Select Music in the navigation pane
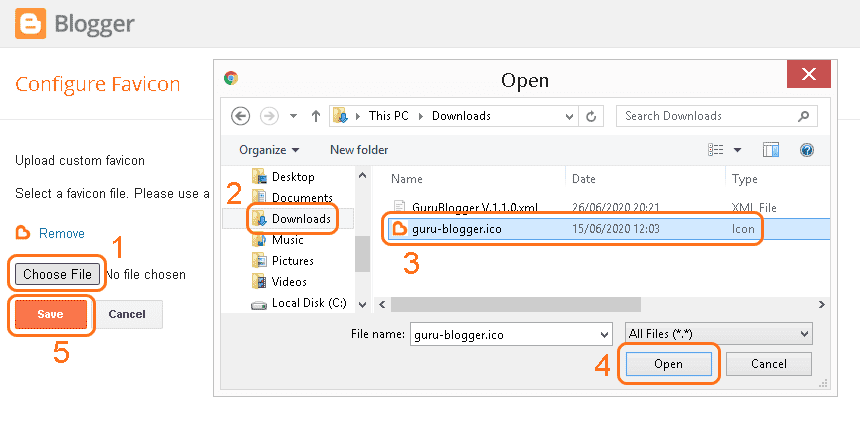Screen dimensions: 860x425 point(277,240)
